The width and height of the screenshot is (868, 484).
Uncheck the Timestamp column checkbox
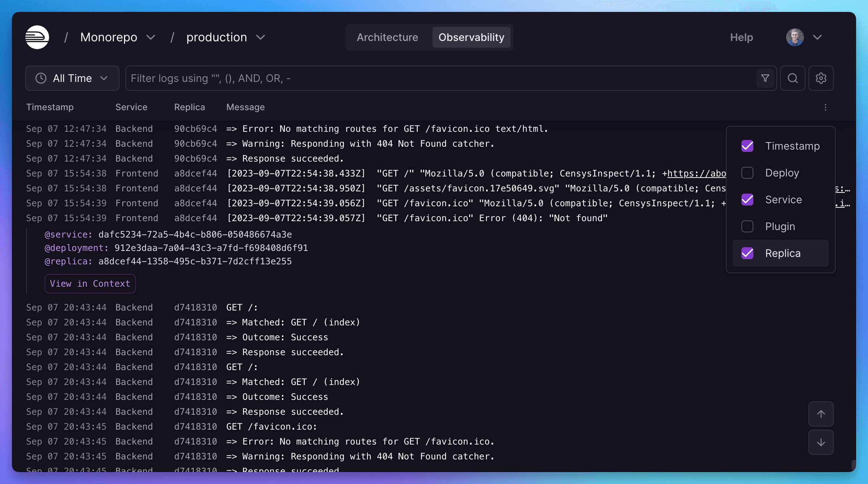coord(747,146)
